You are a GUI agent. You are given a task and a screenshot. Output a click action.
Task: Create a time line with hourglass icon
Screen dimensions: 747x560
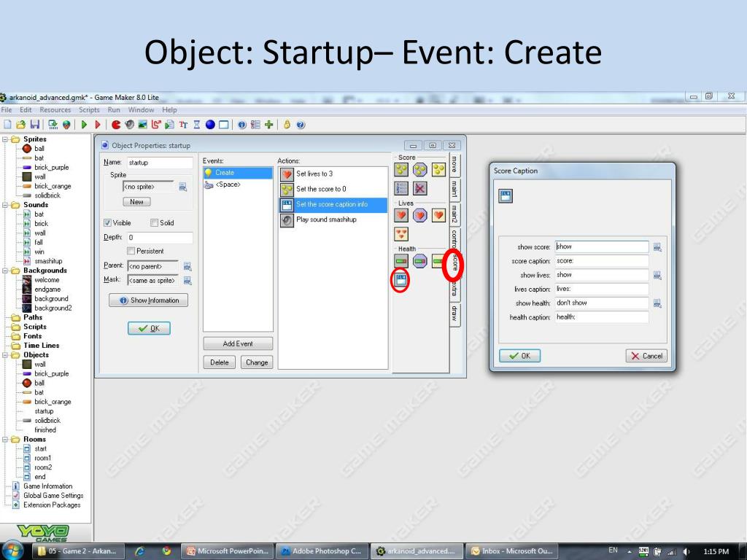pos(197,125)
